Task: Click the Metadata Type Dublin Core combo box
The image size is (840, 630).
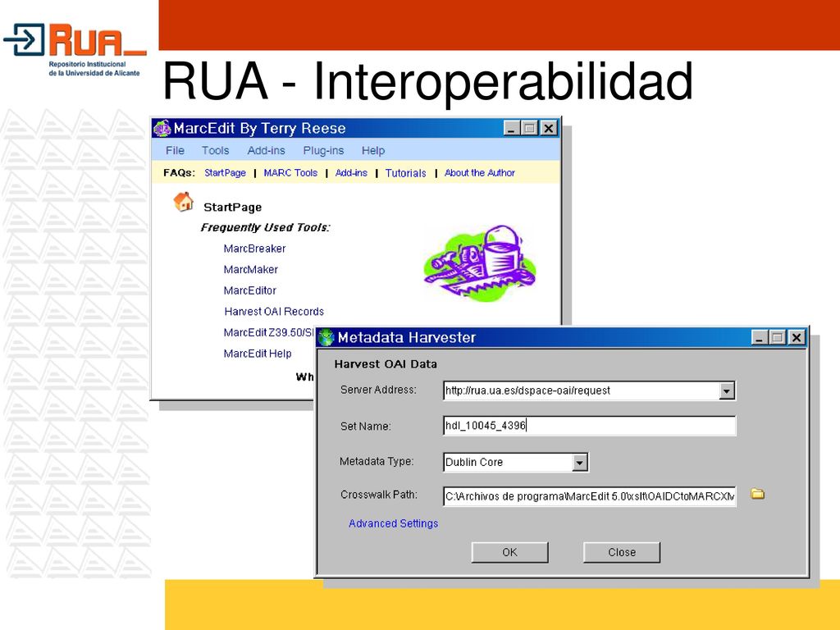Action: coord(516,463)
